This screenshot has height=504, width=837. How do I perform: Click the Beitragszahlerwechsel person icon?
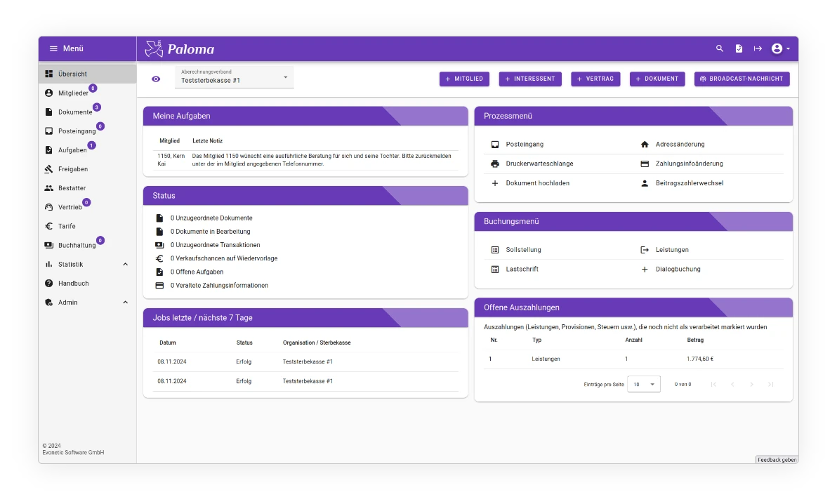(x=645, y=183)
